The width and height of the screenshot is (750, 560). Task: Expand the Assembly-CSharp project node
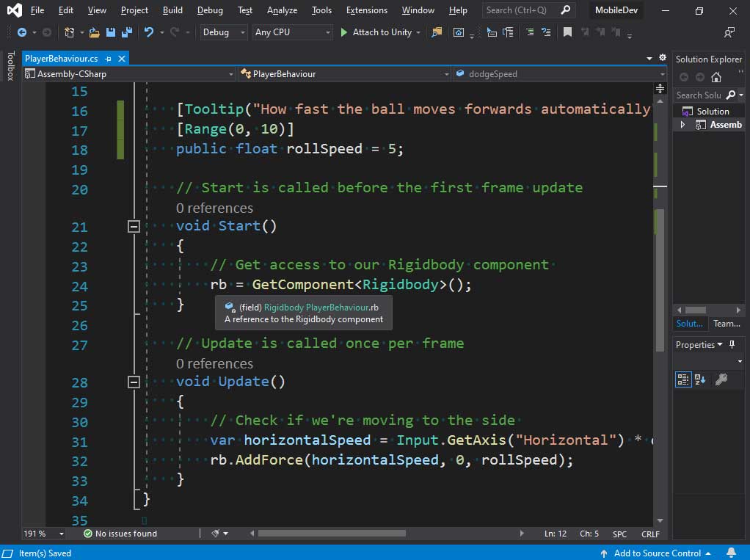682,125
